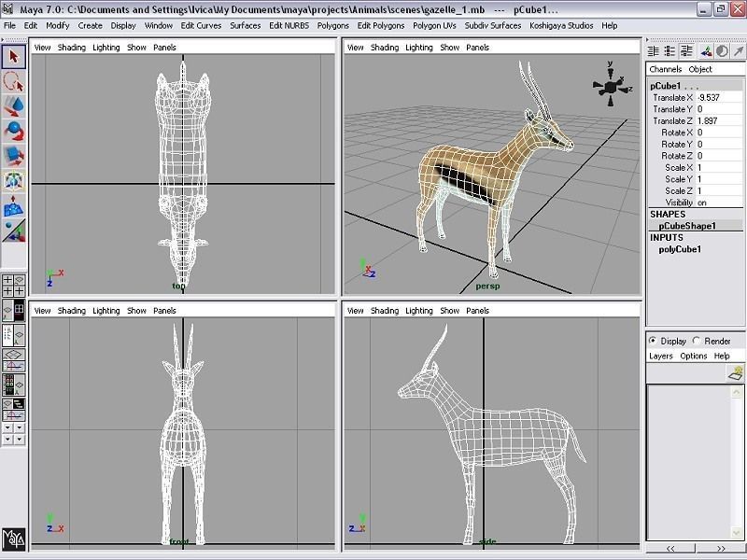Activate the Scale tool

[13, 157]
